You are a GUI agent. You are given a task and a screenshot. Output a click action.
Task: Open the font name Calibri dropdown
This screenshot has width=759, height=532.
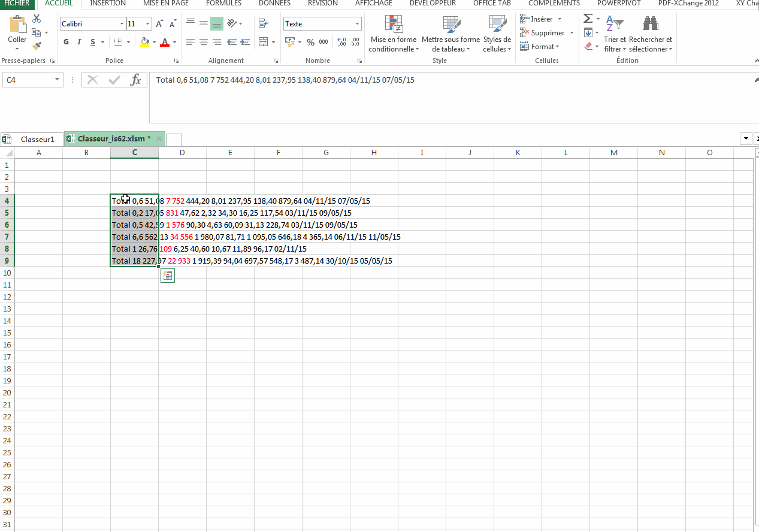coord(122,24)
